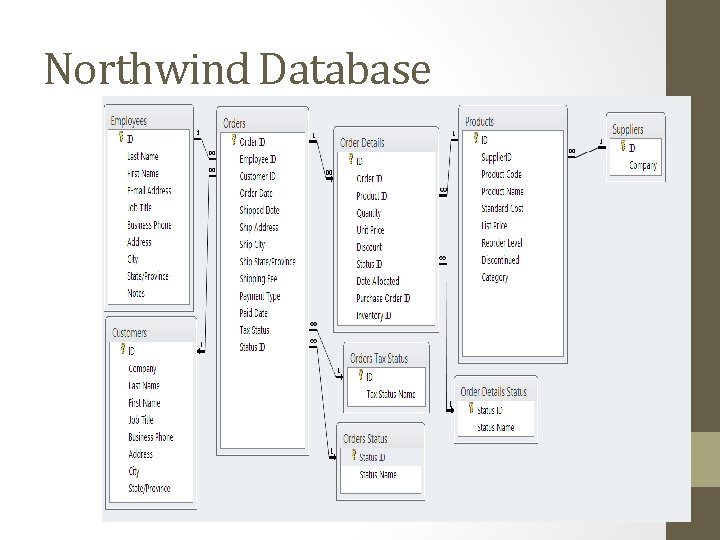Screen dimensions: 720x540
Task: Click the Employee ID field in Orders
Action: point(258,159)
